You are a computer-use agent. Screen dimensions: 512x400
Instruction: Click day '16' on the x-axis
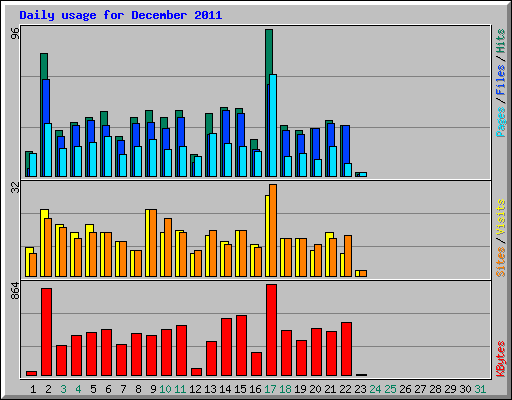click(x=255, y=389)
